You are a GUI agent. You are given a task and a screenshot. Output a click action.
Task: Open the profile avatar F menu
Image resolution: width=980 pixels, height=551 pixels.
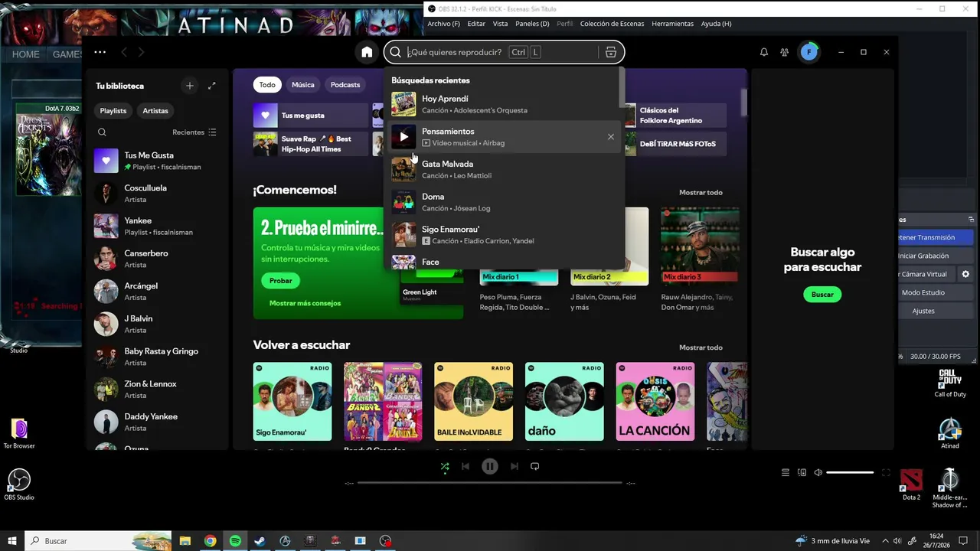pos(808,52)
